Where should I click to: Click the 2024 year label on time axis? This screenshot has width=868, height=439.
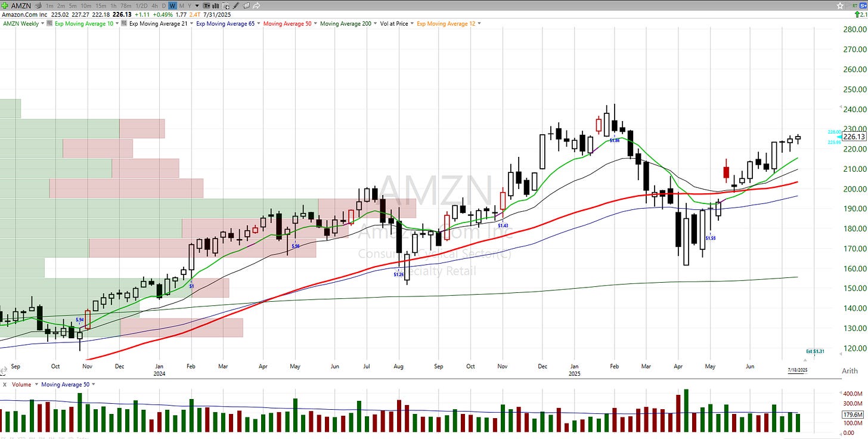pyautogui.click(x=159, y=373)
